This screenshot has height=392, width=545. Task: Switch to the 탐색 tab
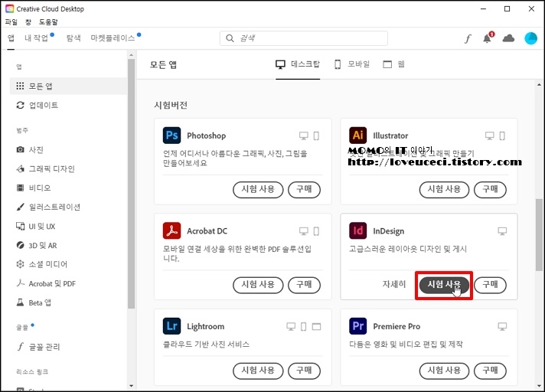tap(73, 38)
